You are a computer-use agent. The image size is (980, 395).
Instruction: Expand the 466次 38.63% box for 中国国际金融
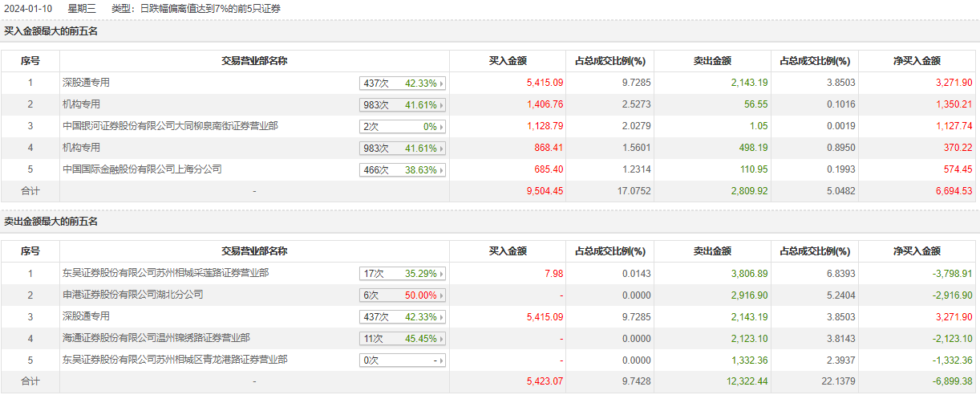(402, 170)
